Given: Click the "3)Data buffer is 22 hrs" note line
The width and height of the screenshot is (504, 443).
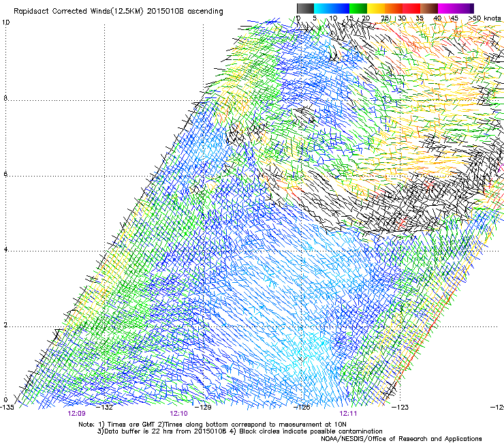Looking at the screenshot, I should tap(240, 431).
